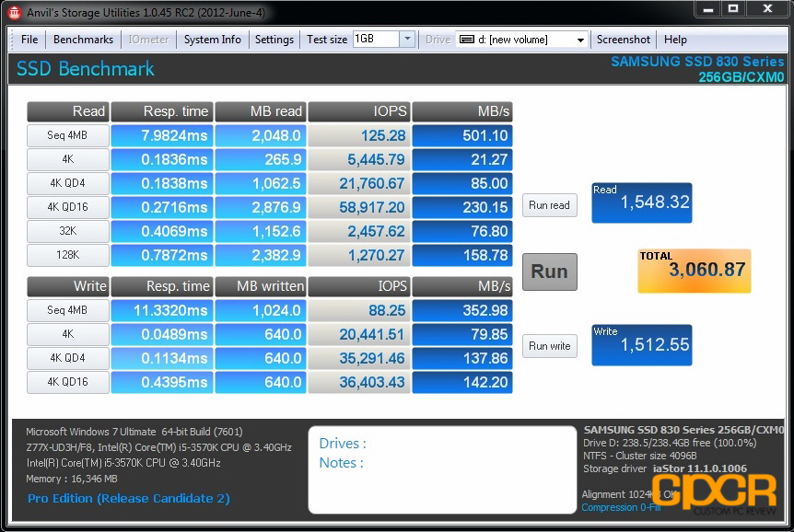Click the Compression 0-Fill text
This screenshot has width=794, height=532.
point(622,507)
